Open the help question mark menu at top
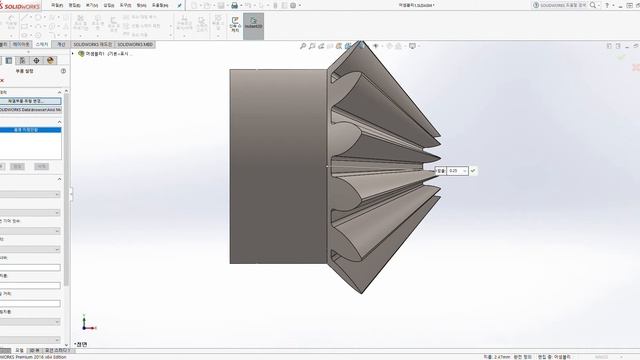 (607, 5)
